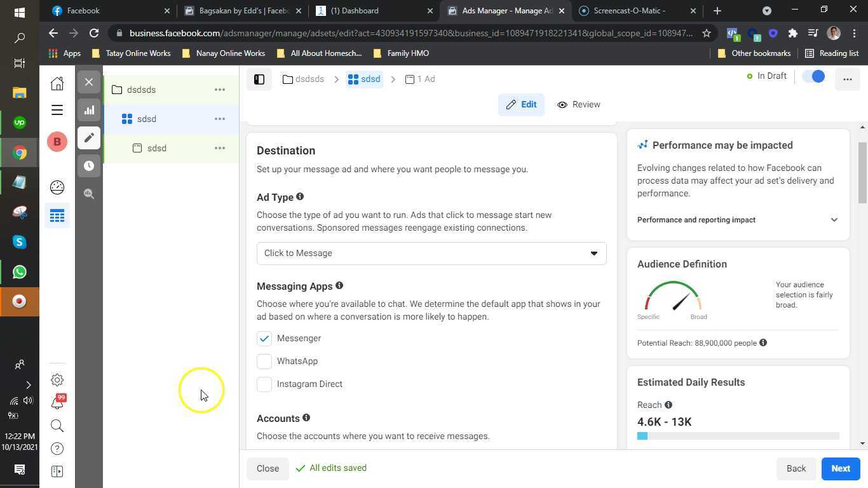
Task: Open the Tatay Online Works bookmark folder
Action: click(132, 53)
